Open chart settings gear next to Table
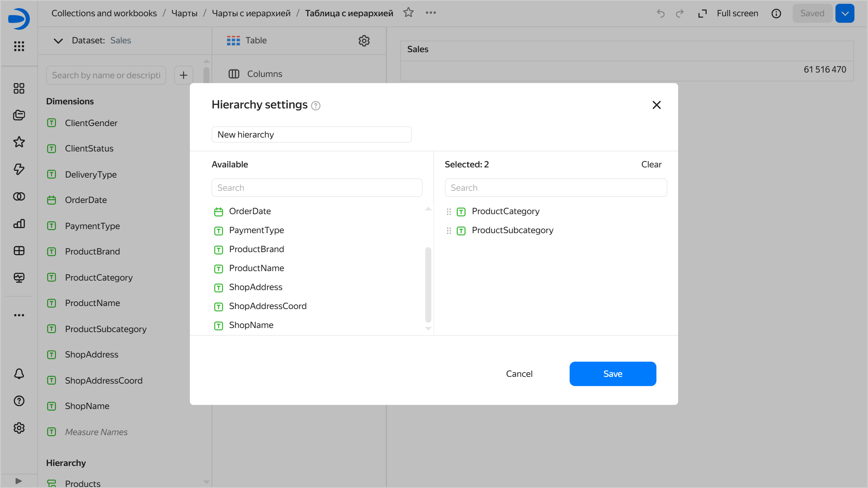 pos(364,41)
